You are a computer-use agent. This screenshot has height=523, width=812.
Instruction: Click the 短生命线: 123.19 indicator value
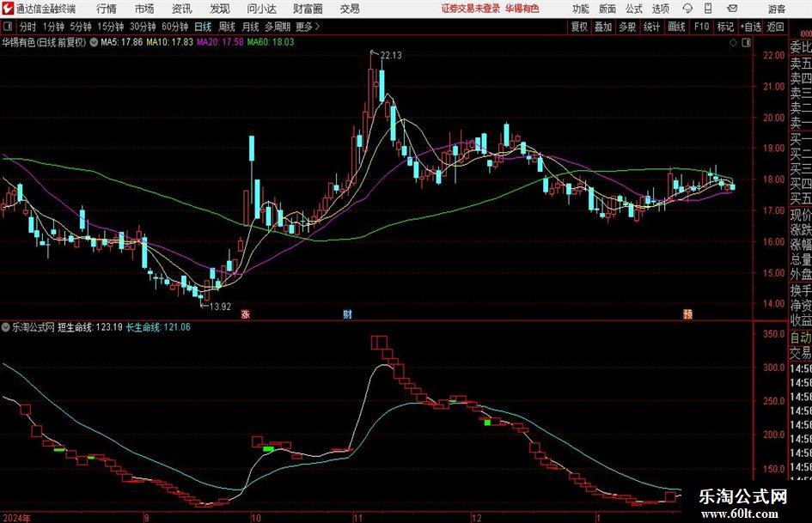point(89,327)
